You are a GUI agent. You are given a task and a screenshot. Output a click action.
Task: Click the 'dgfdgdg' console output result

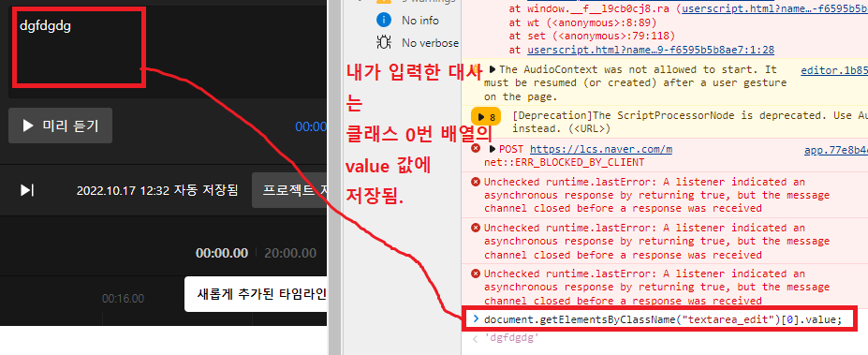tap(511, 338)
